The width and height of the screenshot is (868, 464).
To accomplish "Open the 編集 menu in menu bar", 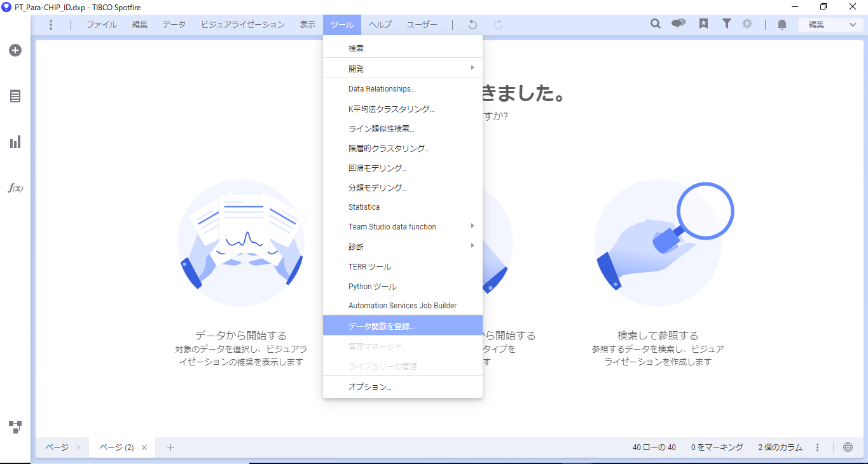I will point(140,25).
